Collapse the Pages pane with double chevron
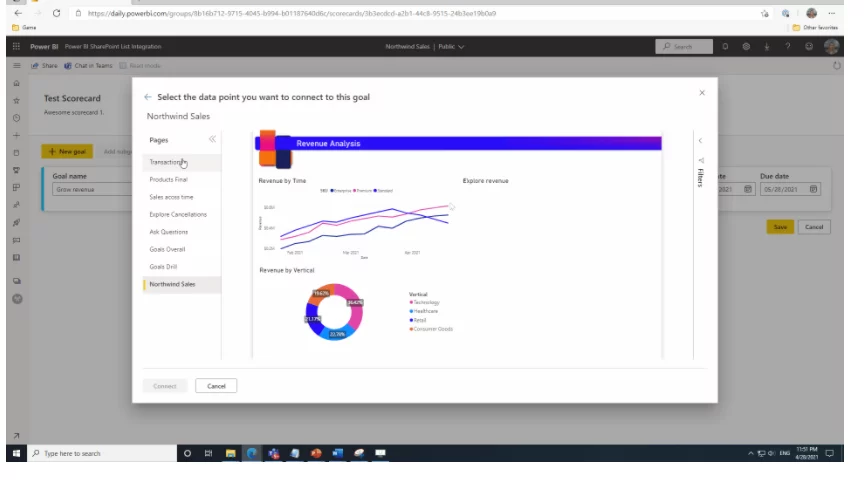The height and width of the screenshot is (480, 867). click(212, 139)
